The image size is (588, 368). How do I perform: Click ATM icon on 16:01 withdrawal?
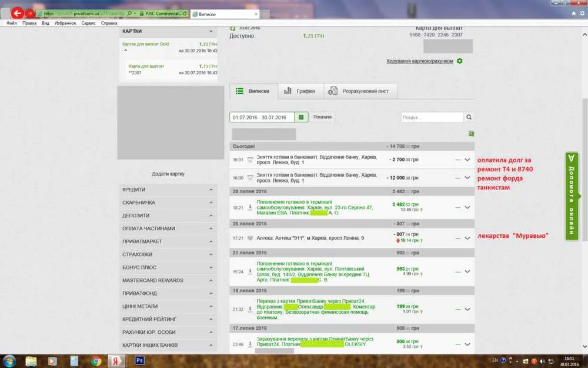[x=250, y=160]
